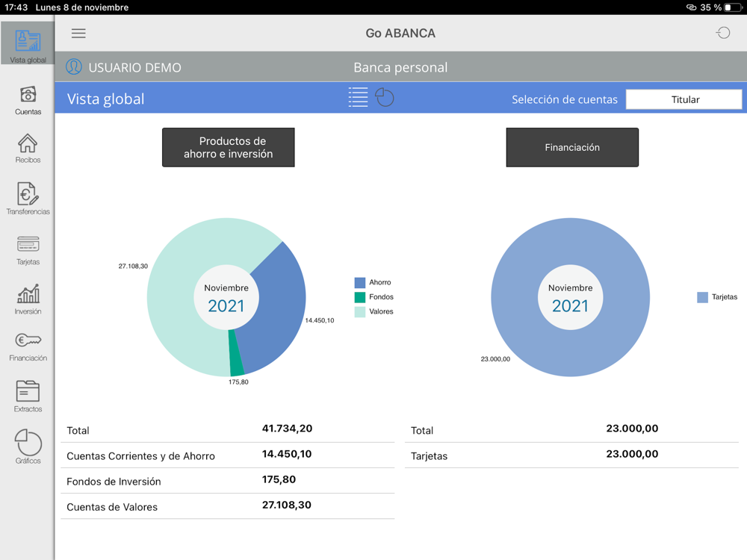The height and width of the screenshot is (560, 747).
Task: Click the battery indicator in status bar
Action: coord(734,7)
